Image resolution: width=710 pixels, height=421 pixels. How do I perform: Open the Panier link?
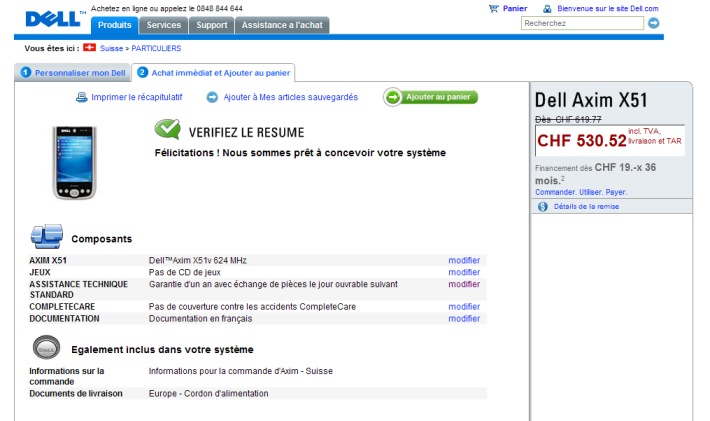point(515,9)
